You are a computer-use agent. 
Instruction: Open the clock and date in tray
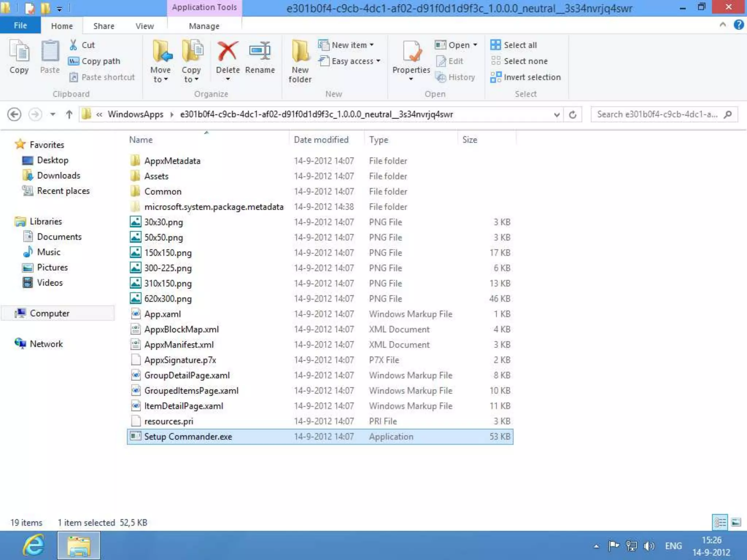tap(711, 546)
